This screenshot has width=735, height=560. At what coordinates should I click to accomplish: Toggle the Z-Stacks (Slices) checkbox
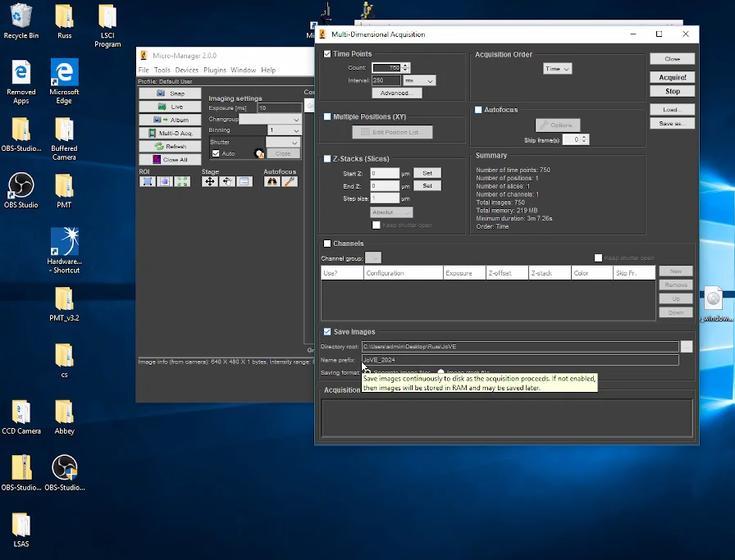(327, 158)
